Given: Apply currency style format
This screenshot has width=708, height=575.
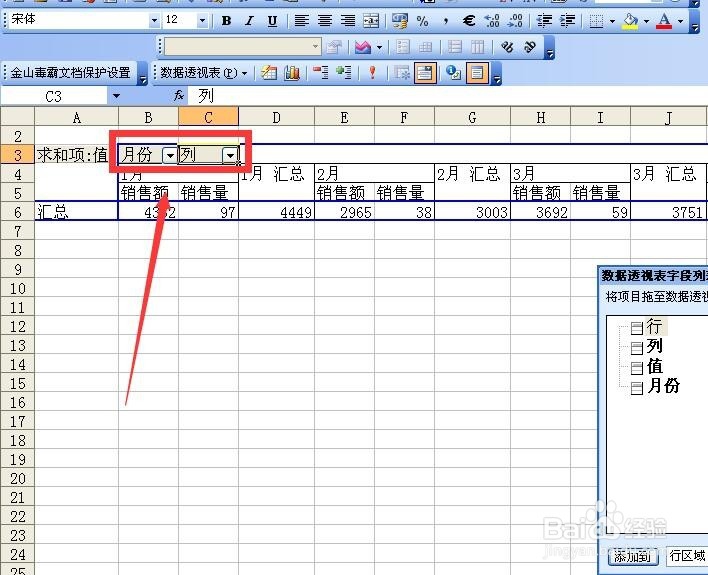Looking at the screenshot, I should point(400,21).
